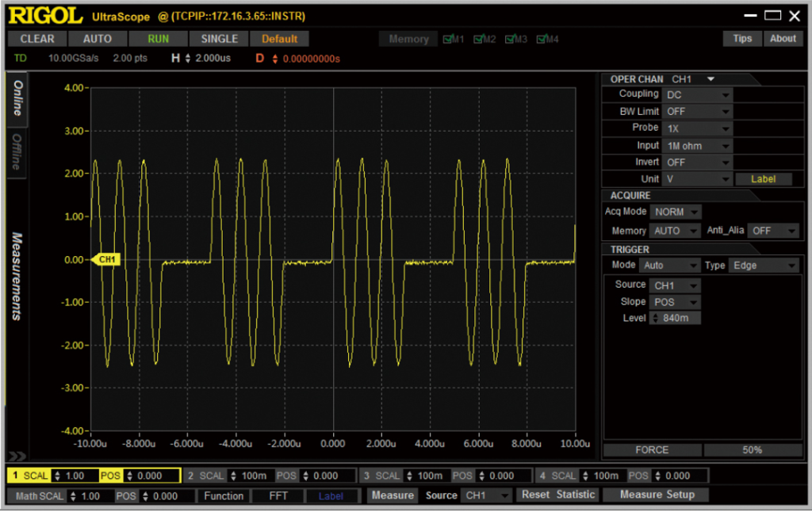Switch to the Offline tab
The image size is (812, 512).
pos(17,151)
